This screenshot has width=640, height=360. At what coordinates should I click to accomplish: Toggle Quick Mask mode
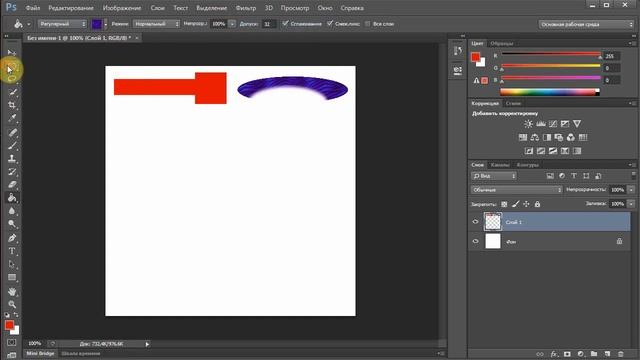pyautogui.click(x=11, y=342)
